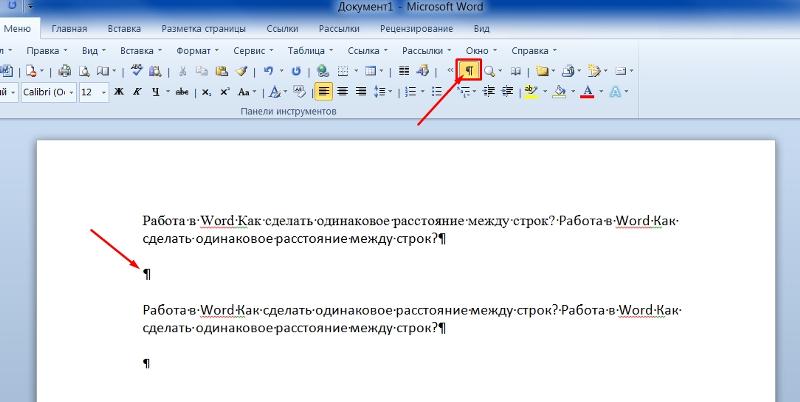Click the numbered list icon

click(x=410, y=92)
